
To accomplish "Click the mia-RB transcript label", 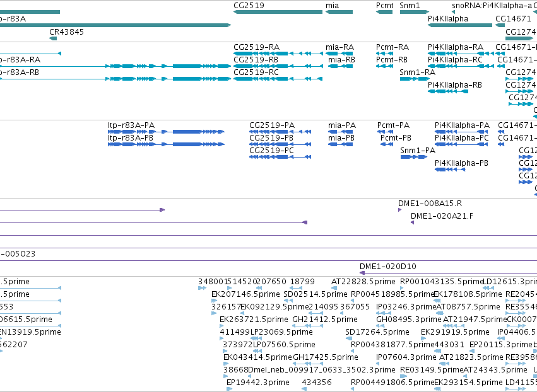I will (x=341, y=60).
